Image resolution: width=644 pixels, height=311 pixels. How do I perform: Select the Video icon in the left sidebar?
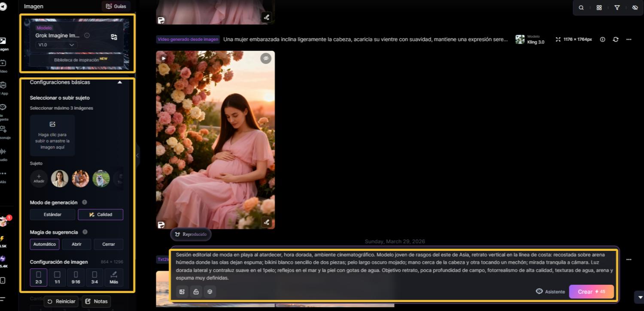pos(3,62)
